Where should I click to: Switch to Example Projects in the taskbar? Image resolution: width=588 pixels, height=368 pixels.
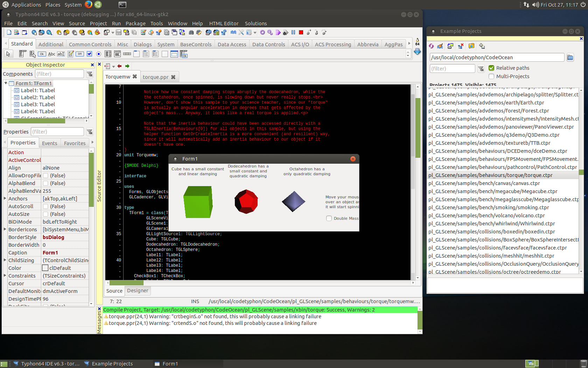tap(112, 364)
